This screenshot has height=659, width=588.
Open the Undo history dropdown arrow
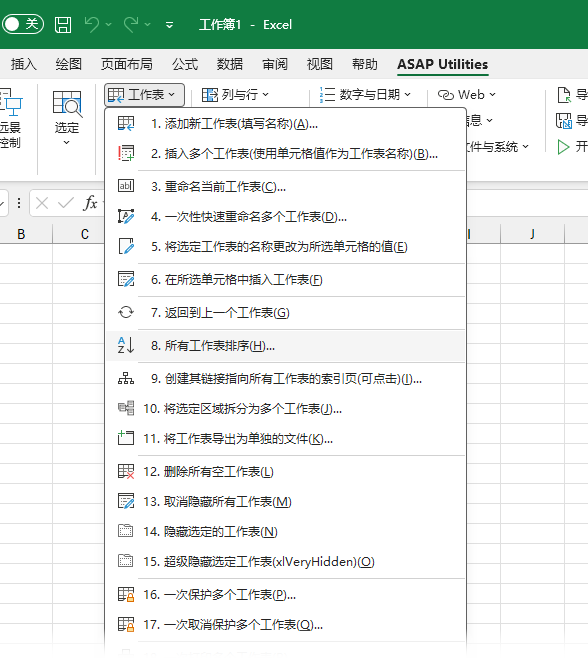[x=108, y=25]
